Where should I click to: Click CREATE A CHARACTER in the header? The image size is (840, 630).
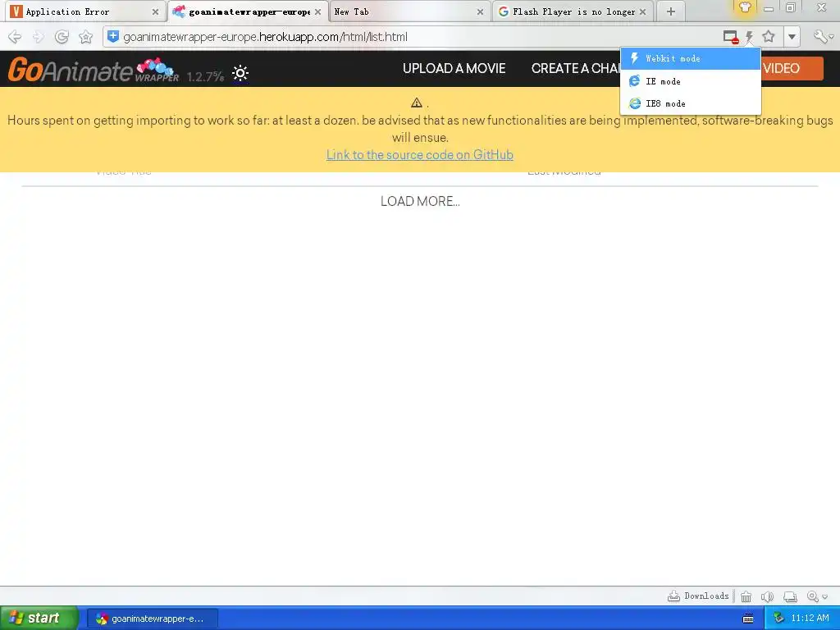(576, 69)
